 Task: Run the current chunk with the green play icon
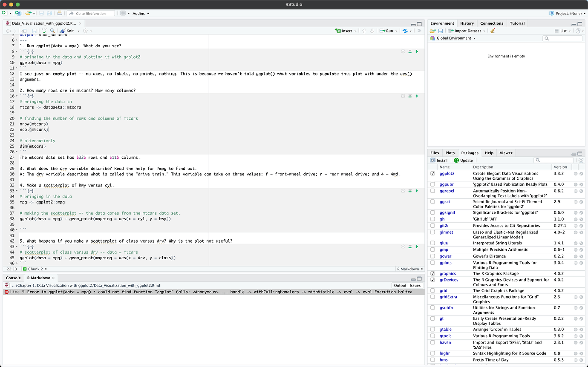click(417, 51)
